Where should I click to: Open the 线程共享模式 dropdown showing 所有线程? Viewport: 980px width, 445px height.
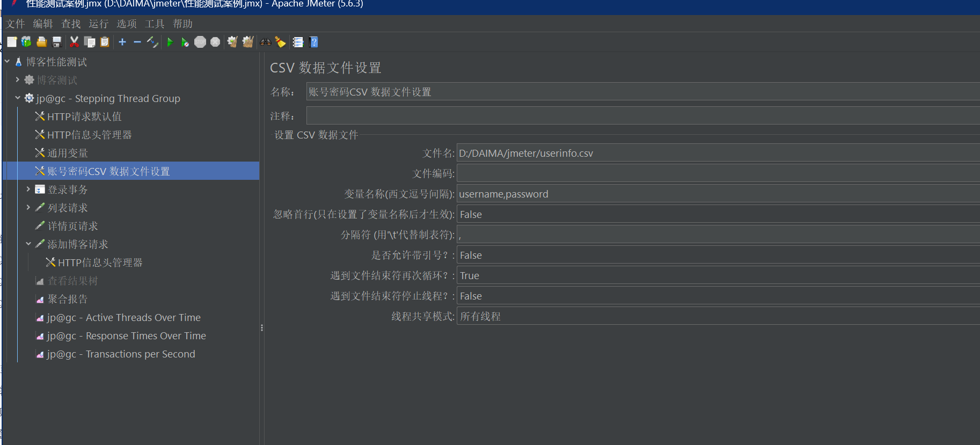718,316
